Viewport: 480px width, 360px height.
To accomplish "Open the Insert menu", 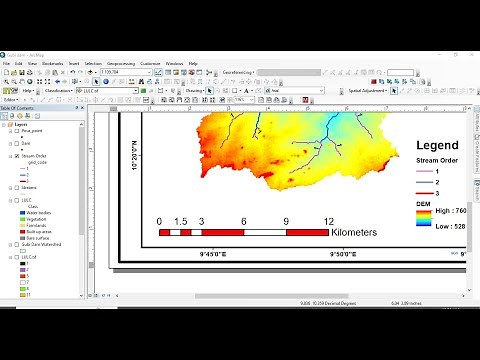I will coord(74,63).
